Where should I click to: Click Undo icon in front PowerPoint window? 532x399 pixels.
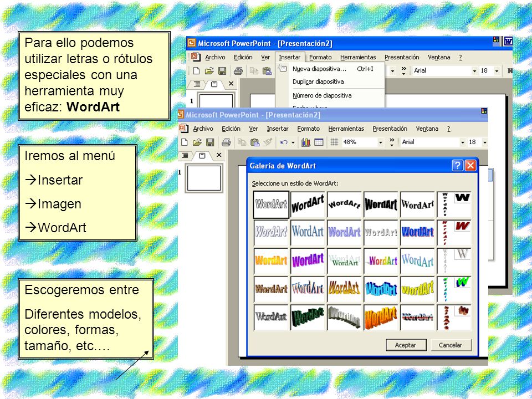tap(284, 142)
